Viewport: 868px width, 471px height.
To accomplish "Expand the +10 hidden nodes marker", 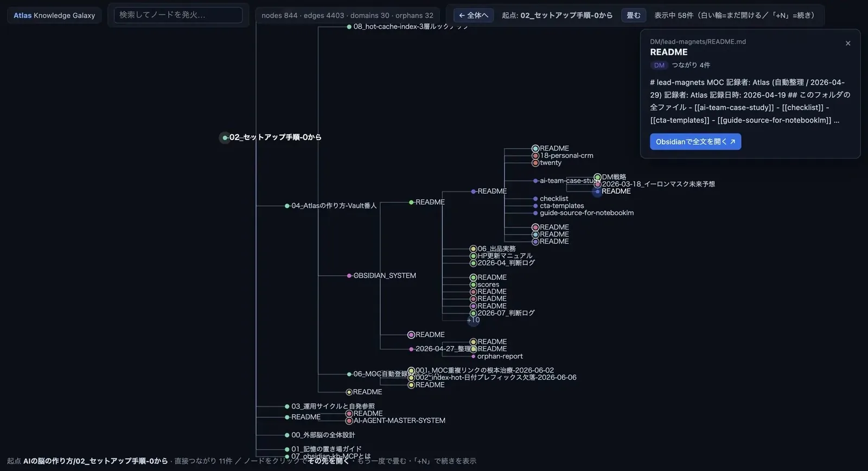I will [473, 320].
